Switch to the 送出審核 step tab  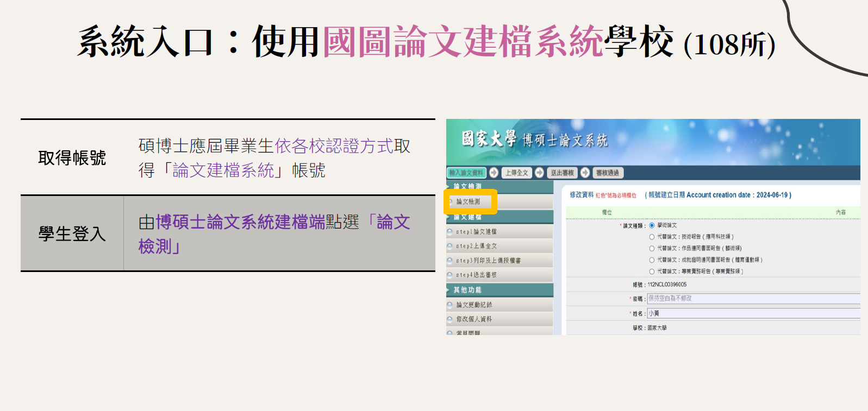[x=562, y=173]
